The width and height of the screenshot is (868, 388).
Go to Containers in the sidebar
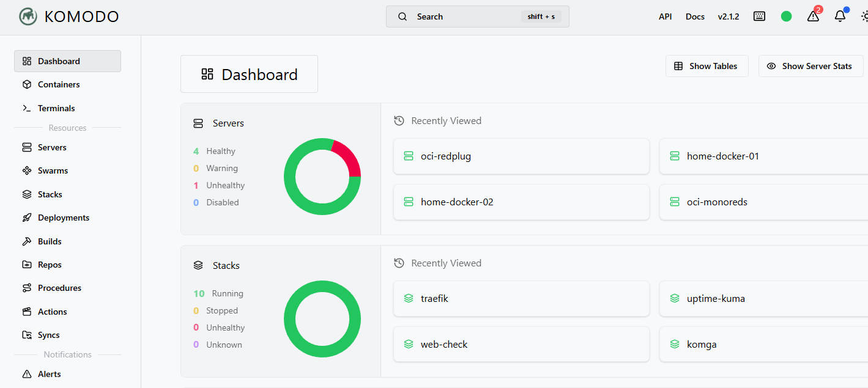click(x=67, y=84)
